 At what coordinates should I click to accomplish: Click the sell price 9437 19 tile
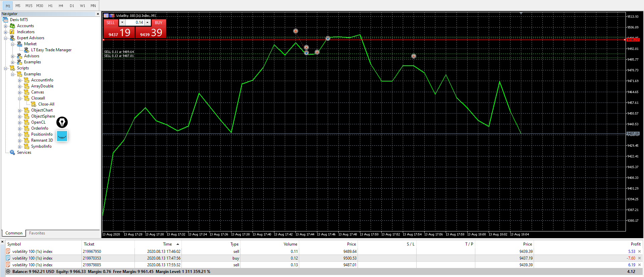point(119,32)
